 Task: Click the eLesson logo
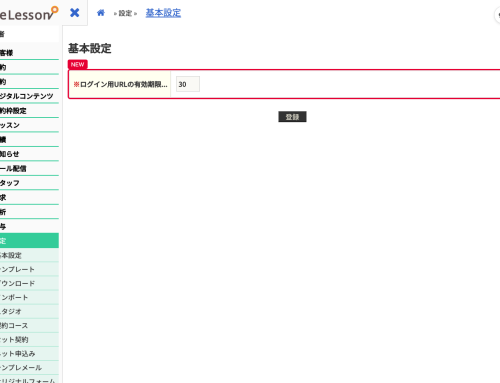coord(29,14)
